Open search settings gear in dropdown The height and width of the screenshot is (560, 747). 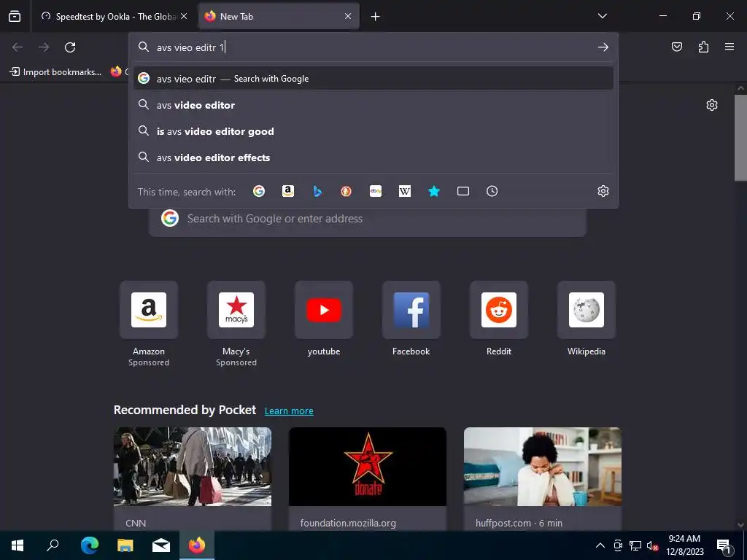pos(603,191)
